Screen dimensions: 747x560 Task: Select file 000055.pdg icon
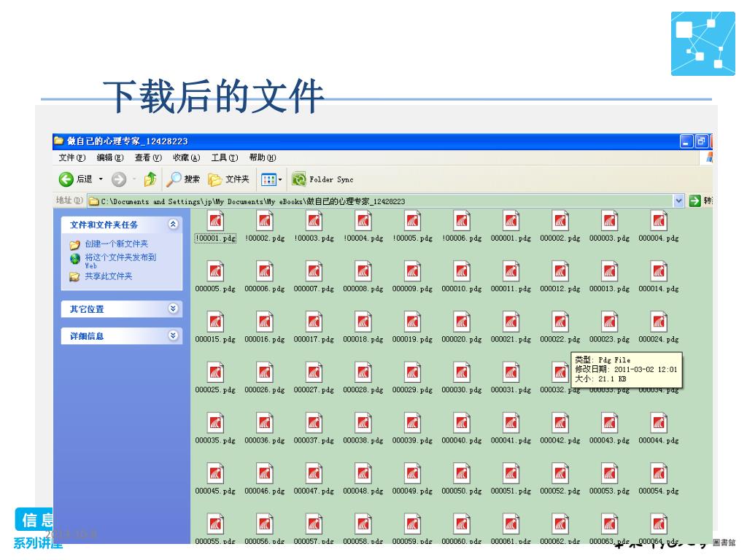tap(215, 524)
